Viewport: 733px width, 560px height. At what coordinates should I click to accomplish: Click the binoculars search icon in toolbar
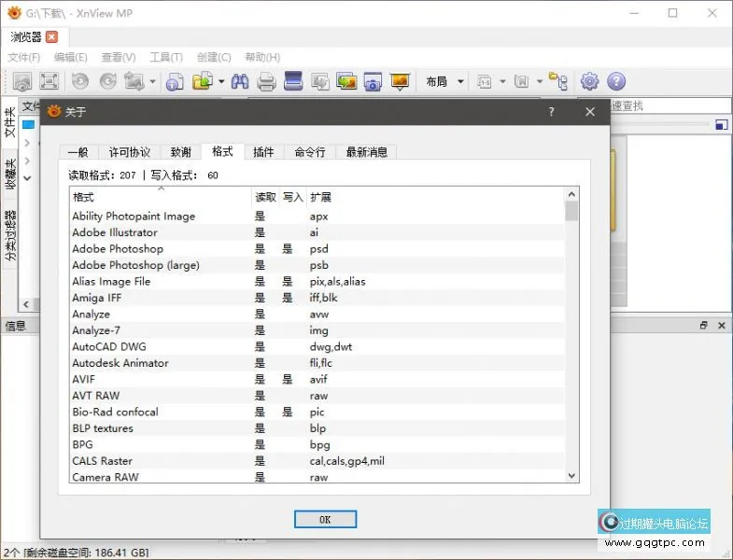[240, 81]
